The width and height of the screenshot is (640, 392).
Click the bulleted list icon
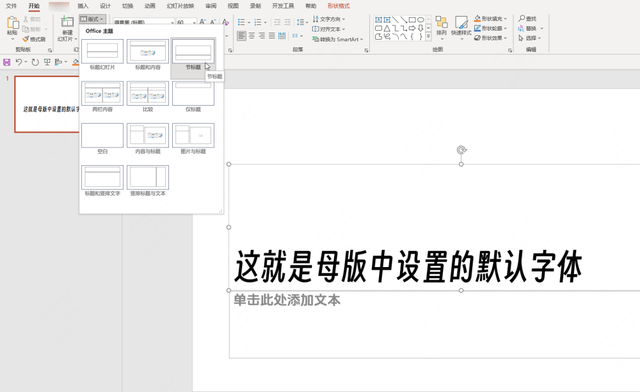point(241,22)
